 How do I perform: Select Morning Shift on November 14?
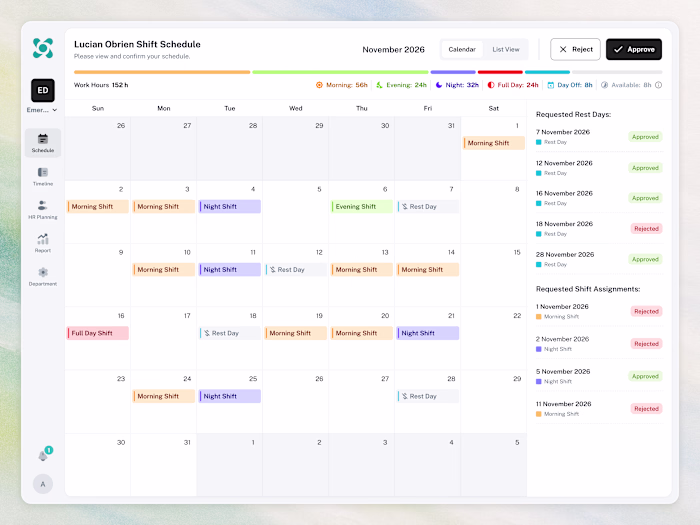point(428,270)
